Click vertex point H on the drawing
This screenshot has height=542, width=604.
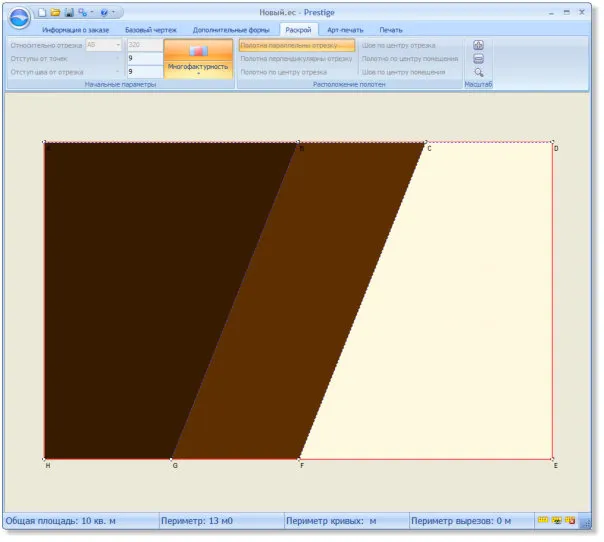[x=44, y=459]
